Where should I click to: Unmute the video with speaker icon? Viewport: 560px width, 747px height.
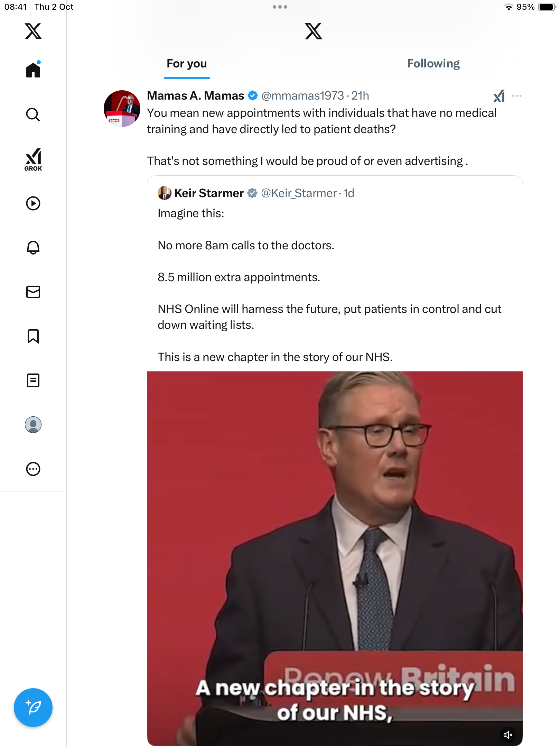click(x=507, y=735)
